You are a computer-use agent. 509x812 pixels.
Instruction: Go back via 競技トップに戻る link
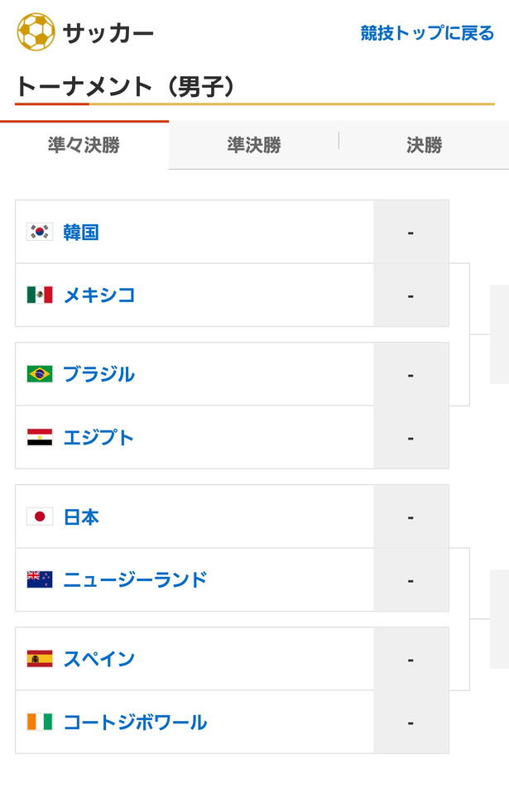coord(427,33)
